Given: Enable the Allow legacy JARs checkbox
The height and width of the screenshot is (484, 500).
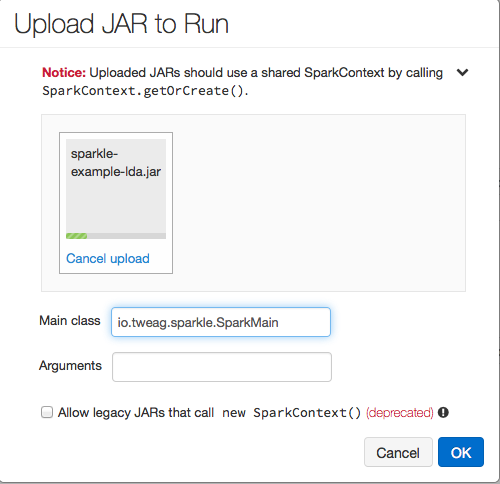Looking at the screenshot, I should coord(47,412).
